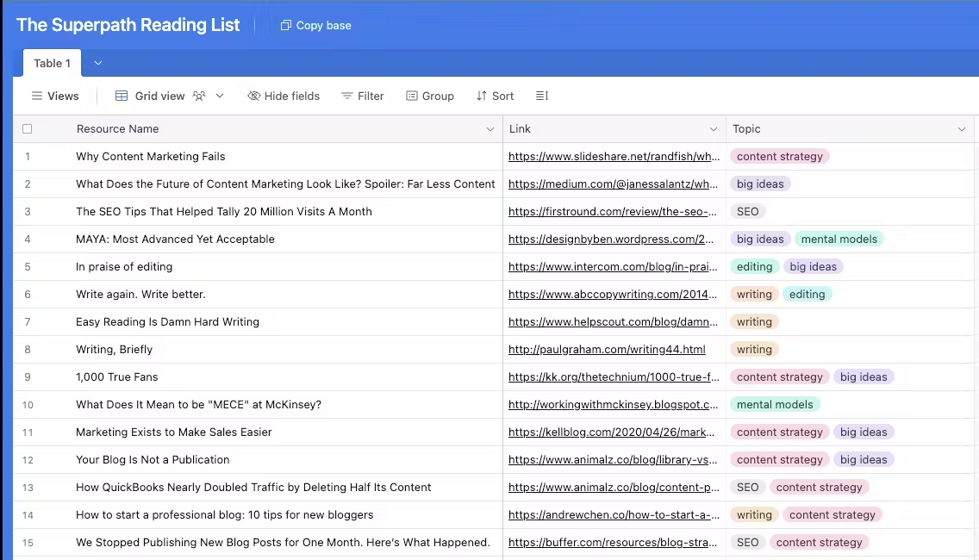This screenshot has height=560, width=979.
Task: Open the Views sidebar hamburger icon
Action: [x=36, y=96]
